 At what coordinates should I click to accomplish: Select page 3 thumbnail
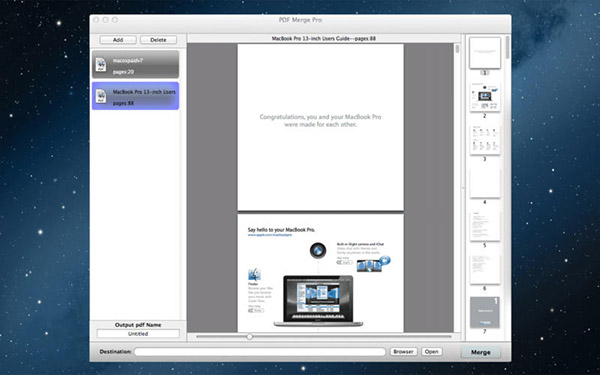(x=485, y=140)
